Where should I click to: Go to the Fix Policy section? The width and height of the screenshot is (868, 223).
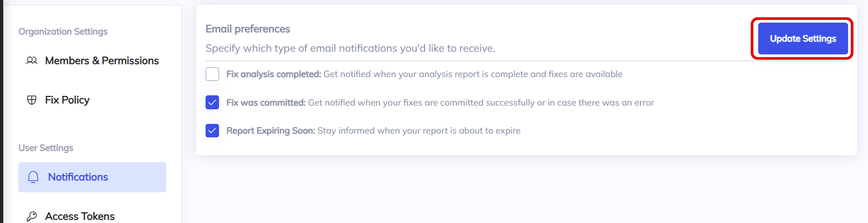67,100
